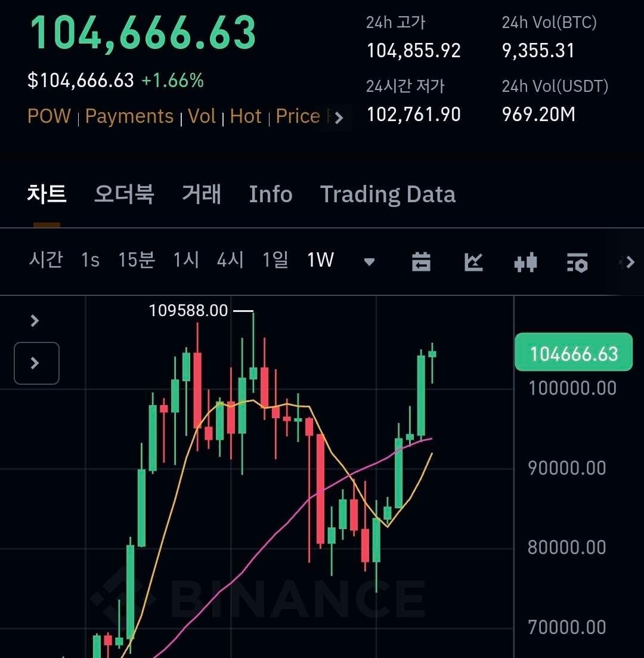
Task: Click the POW tag link
Action: click(x=49, y=116)
